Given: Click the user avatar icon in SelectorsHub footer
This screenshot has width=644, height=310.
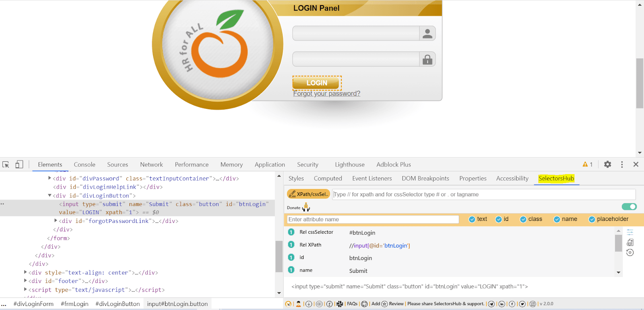Looking at the screenshot, I should coord(298,304).
